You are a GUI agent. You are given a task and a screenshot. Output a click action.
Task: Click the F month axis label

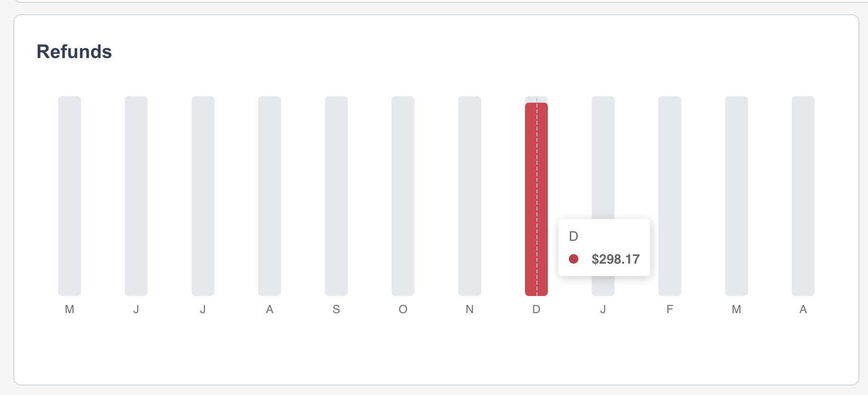(x=670, y=309)
